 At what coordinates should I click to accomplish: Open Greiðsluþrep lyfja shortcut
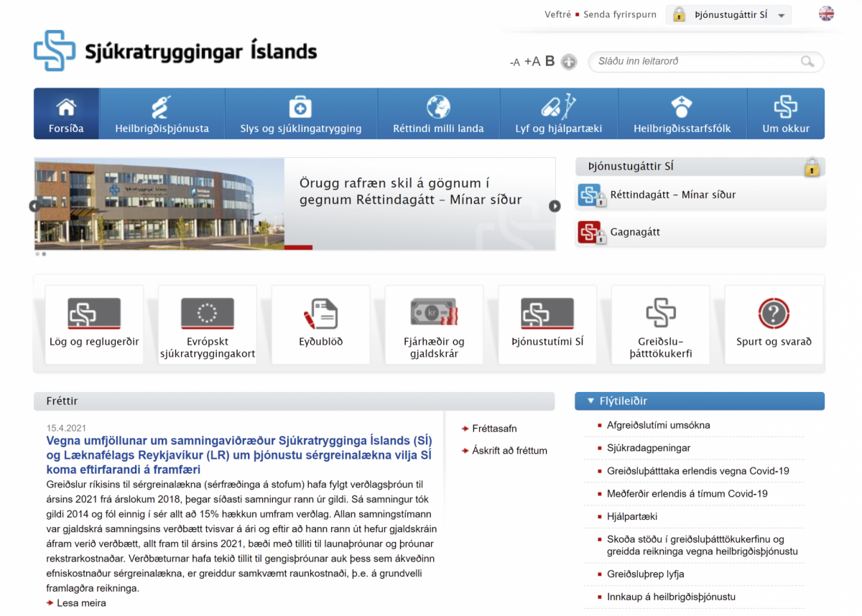pos(645,574)
